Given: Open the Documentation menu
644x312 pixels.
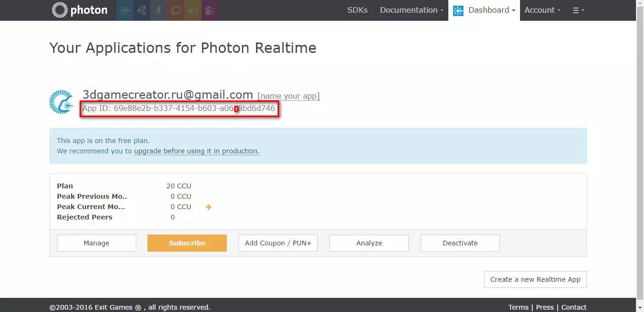Looking at the screenshot, I should pos(409,10).
